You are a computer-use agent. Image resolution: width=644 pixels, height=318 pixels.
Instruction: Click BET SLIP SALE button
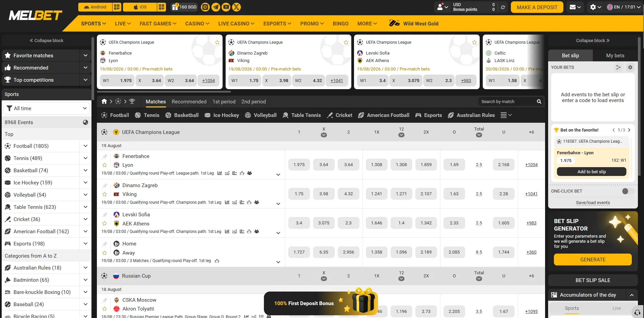point(593,280)
